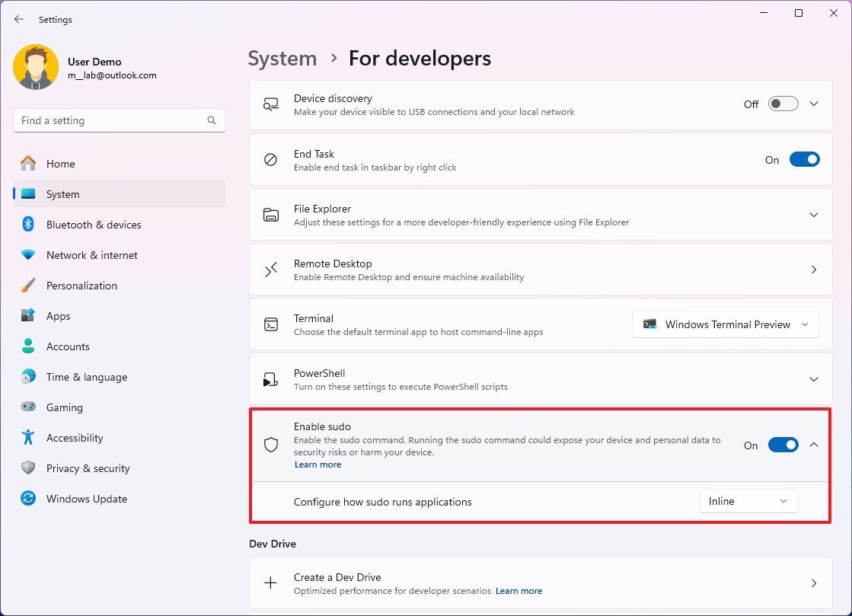Click the Enable sudo shield icon

click(x=271, y=445)
